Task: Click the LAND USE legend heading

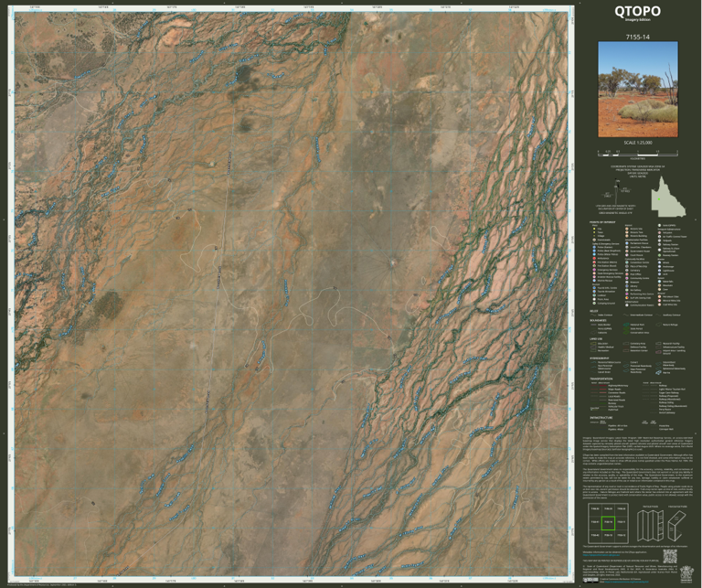Action: [596, 339]
